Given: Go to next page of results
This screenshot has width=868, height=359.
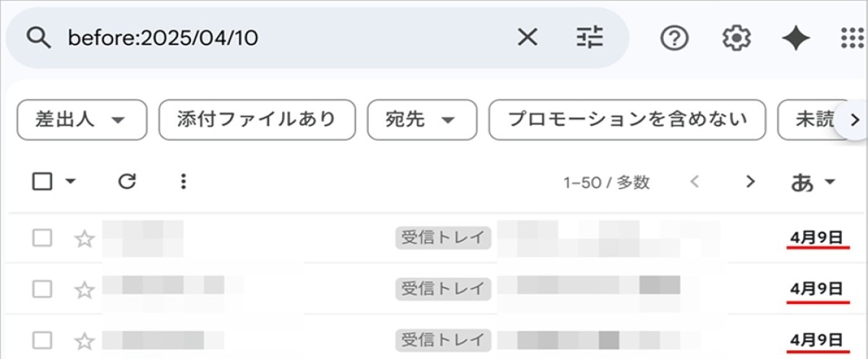Looking at the screenshot, I should point(750,182).
